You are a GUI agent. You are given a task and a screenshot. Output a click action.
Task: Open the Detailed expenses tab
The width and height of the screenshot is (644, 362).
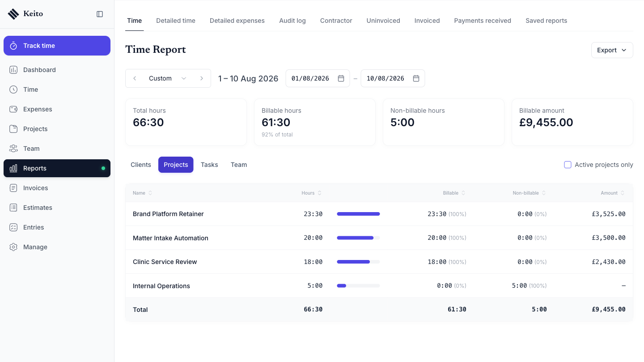click(237, 21)
